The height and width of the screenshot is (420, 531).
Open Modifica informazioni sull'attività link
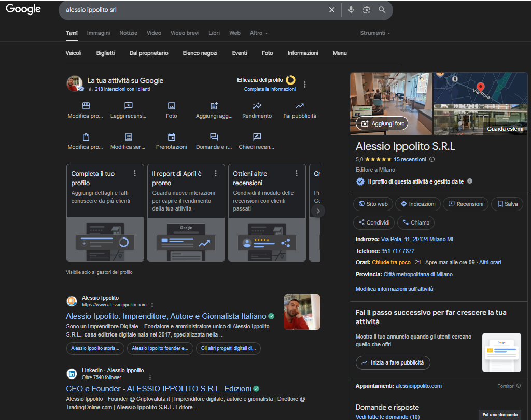pyautogui.click(x=394, y=289)
